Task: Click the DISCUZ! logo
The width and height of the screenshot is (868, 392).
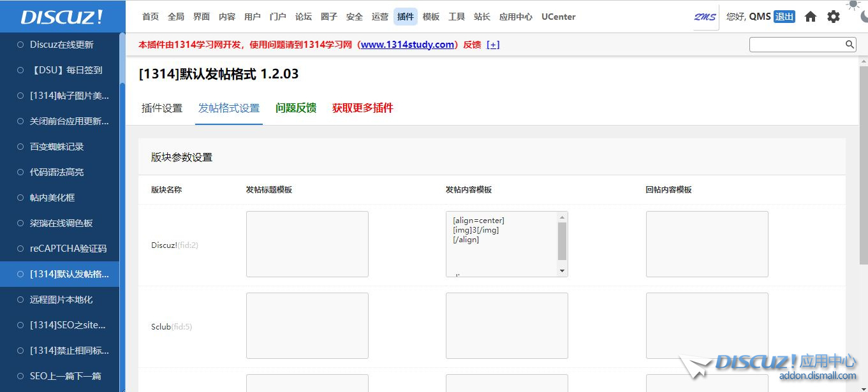Action: (x=62, y=17)
